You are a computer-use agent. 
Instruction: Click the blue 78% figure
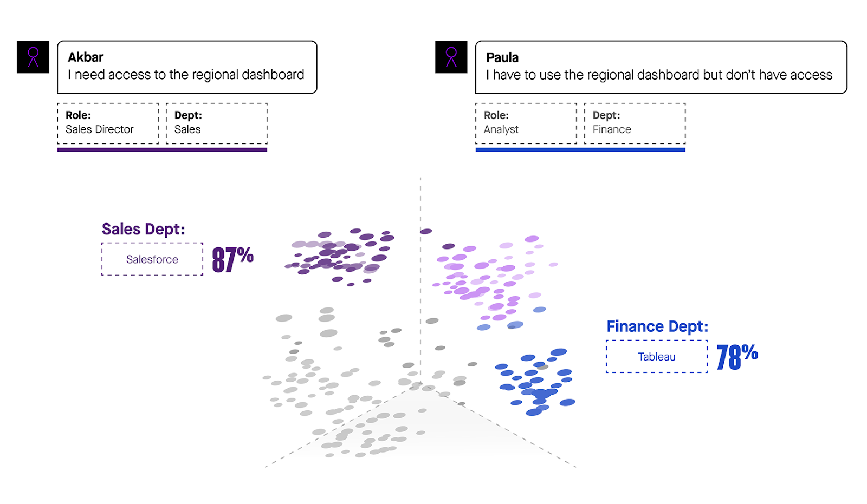tap(737, 357)
